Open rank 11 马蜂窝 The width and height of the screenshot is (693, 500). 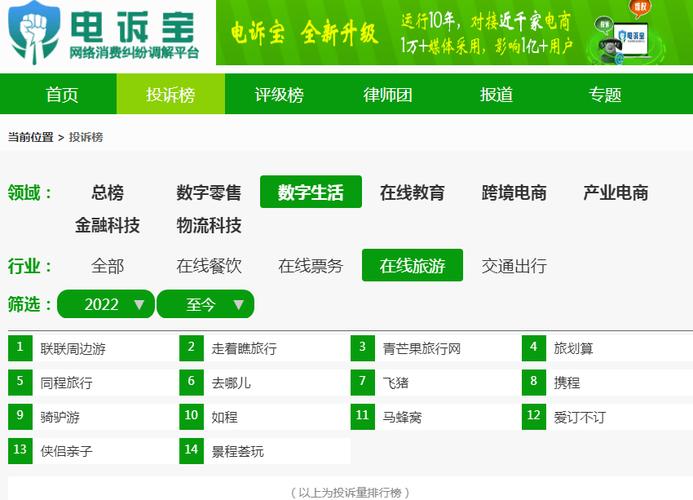[x=436, y=416]
